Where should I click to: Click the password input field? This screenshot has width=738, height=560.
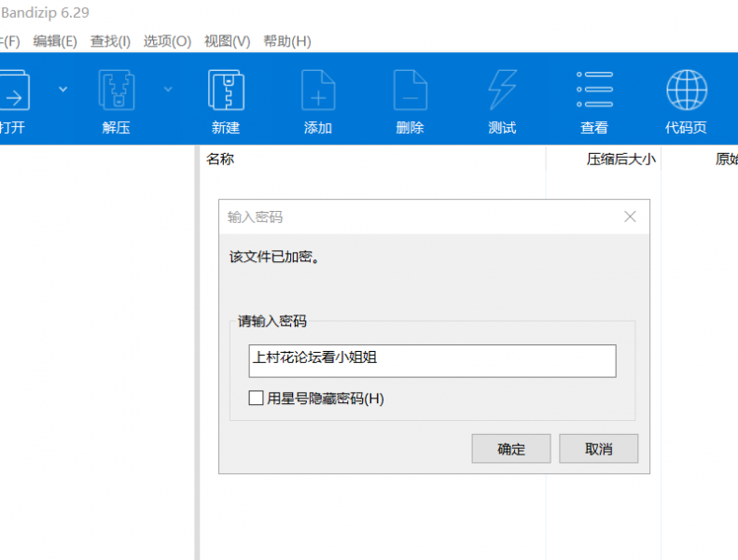click(432, 361)
